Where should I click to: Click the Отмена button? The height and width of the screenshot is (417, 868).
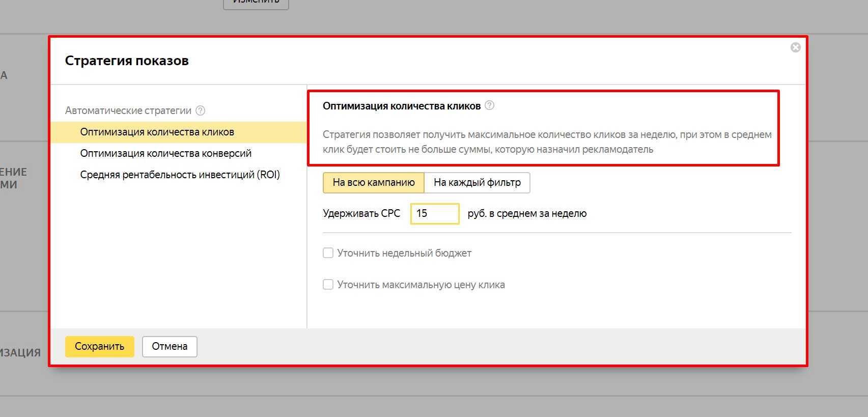coord(170,346)
